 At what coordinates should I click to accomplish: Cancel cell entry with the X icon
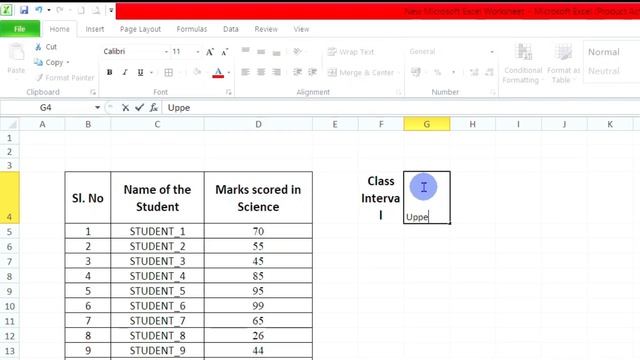point(125,108)
